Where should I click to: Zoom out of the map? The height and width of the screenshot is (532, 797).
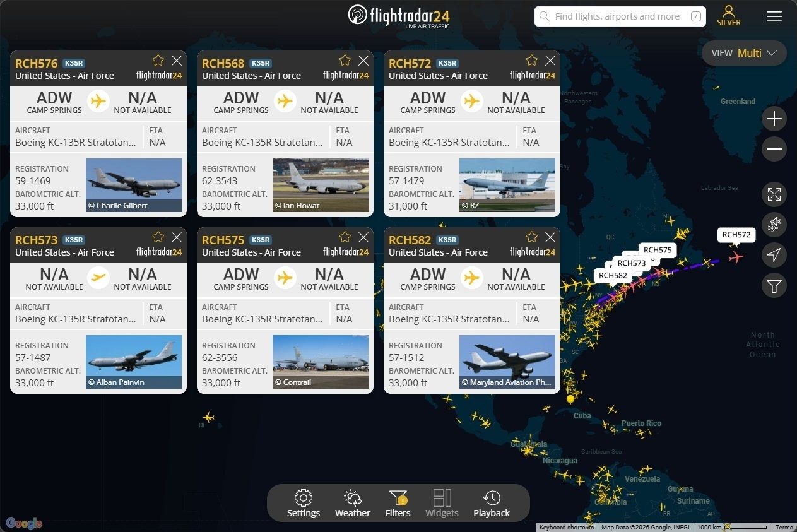pyautogui.click(x=774, y=150)
